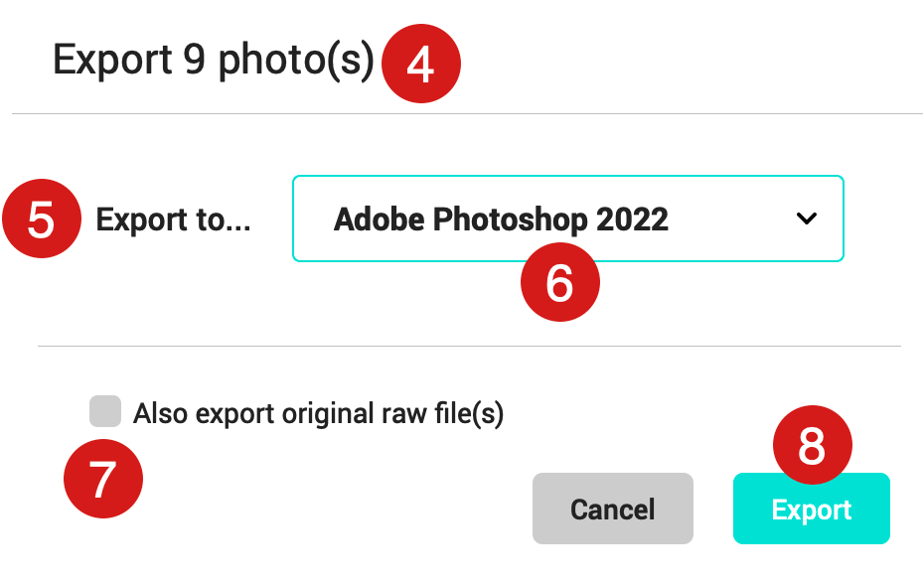Open the Adobe Photoshop 2022 dropdown
924x584 pixels.
tap(568, 219)
